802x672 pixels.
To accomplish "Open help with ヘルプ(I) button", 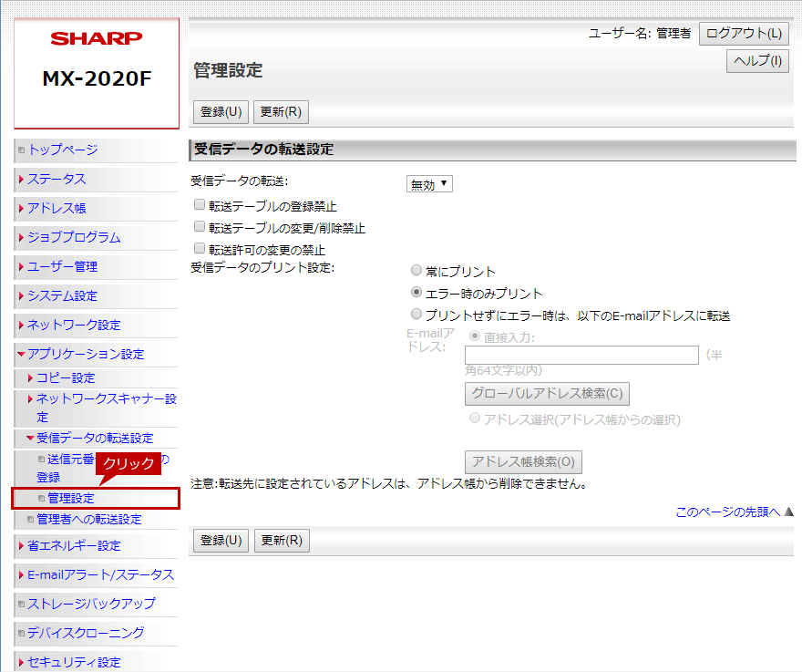I will click(x=757, y=61).
